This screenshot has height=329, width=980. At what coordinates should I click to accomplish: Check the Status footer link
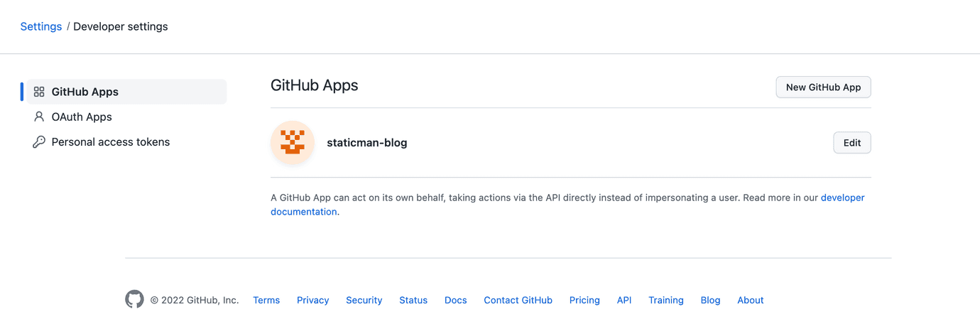[x=413, y=300]
